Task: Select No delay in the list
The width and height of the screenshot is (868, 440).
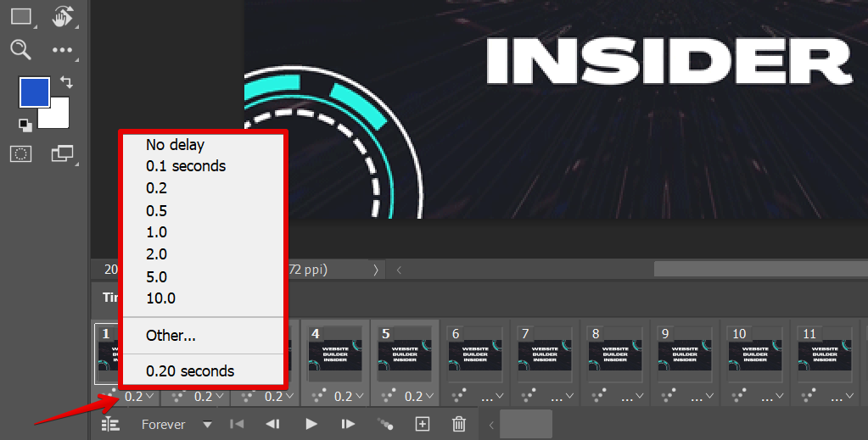Action: point(175,145)
